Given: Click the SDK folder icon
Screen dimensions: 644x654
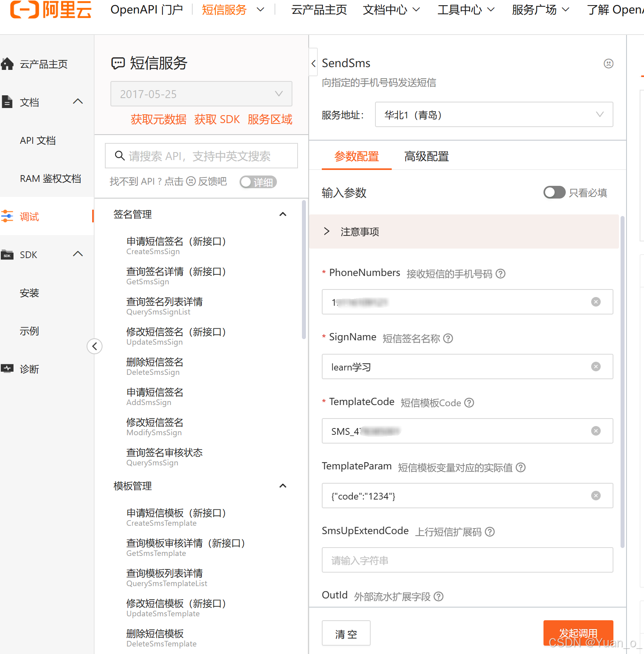Looking at the screenshot, I should pos(7,255).
